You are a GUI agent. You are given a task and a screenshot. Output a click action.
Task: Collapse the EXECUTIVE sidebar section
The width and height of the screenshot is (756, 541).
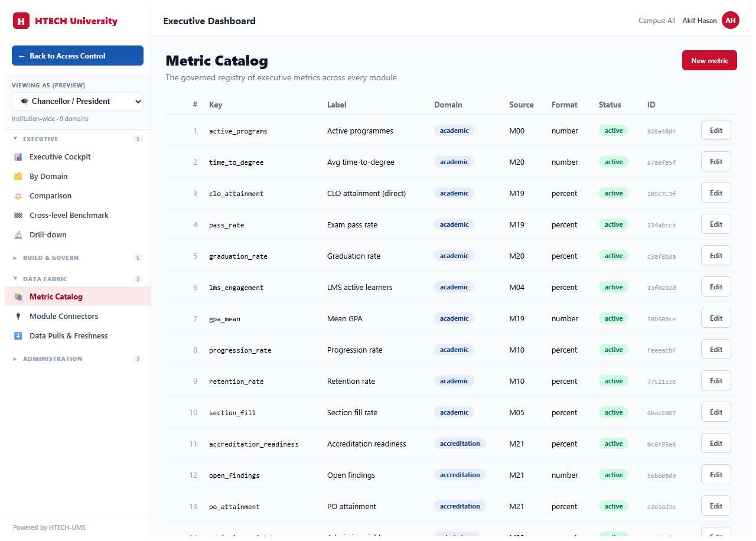(77, 139)
